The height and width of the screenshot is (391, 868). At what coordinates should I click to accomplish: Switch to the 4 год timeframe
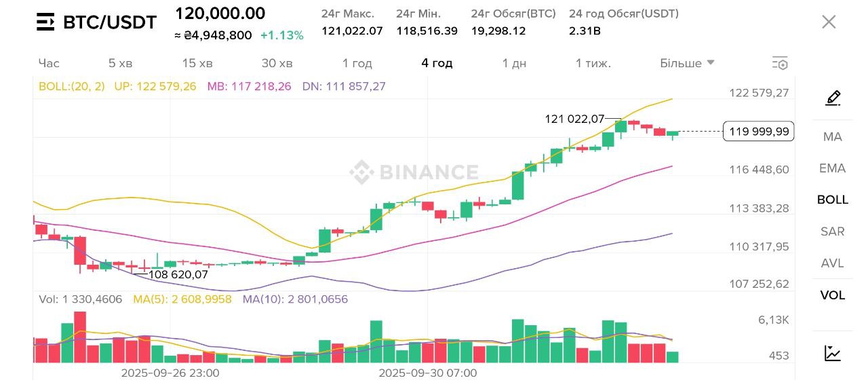pos(437,63)
